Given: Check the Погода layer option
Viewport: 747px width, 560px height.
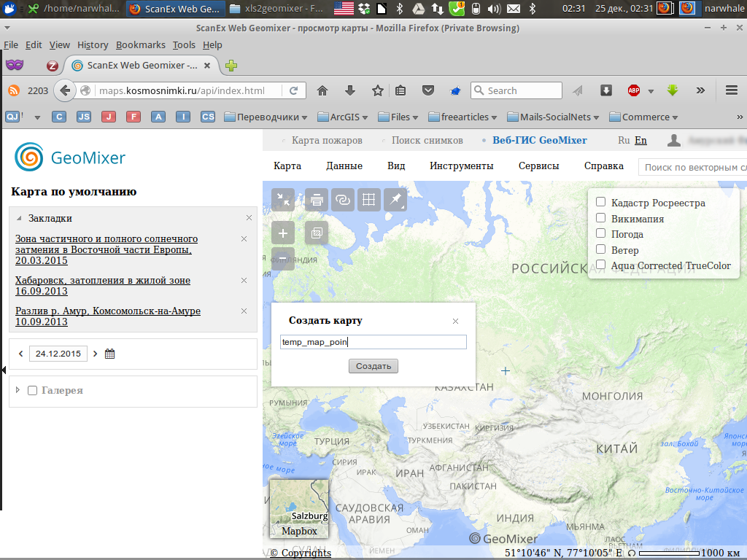Looking at the screenshot, I should pyautogui.click(x=600, y=233).
